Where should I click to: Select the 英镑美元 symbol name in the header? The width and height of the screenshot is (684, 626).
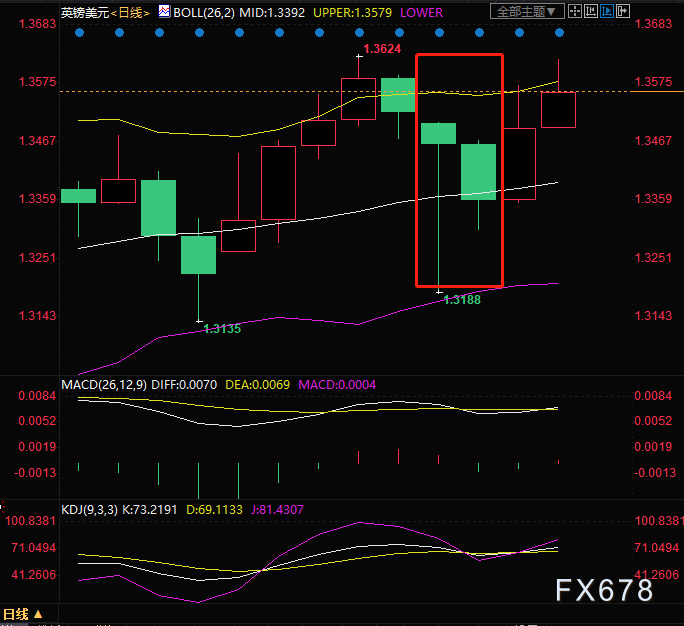tap(81, 12)
